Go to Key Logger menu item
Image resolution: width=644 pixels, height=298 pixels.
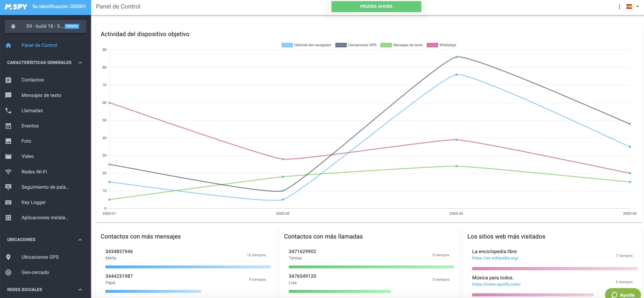[33, 202]
